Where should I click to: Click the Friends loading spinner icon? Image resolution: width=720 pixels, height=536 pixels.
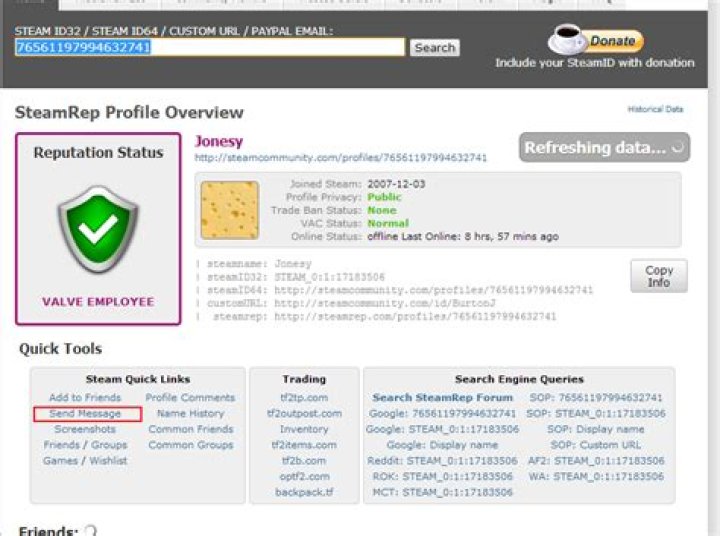(90, 531)
